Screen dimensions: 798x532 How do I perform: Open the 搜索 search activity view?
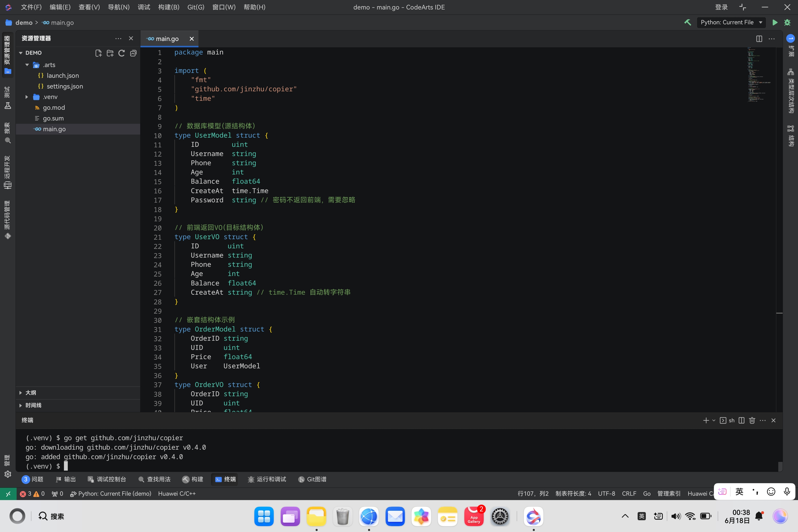(x=7, y=133)
